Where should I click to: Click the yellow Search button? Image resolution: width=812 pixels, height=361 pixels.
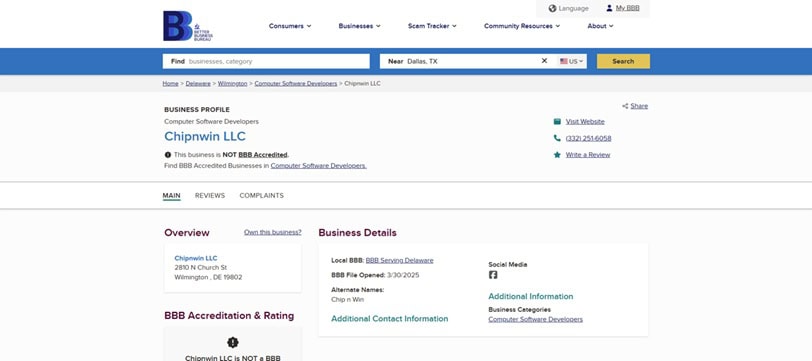(623, 61)
